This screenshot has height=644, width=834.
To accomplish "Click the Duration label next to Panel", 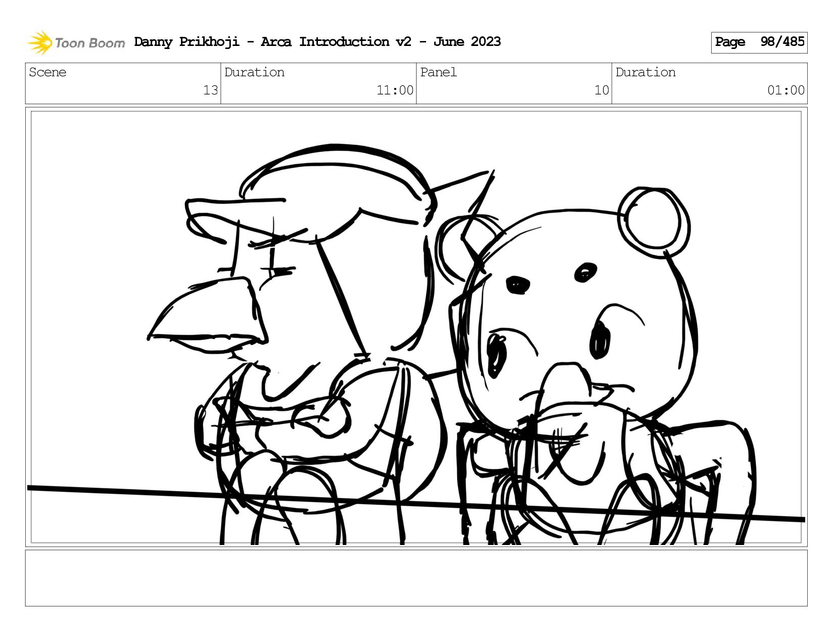I will (x=645, y=72).
